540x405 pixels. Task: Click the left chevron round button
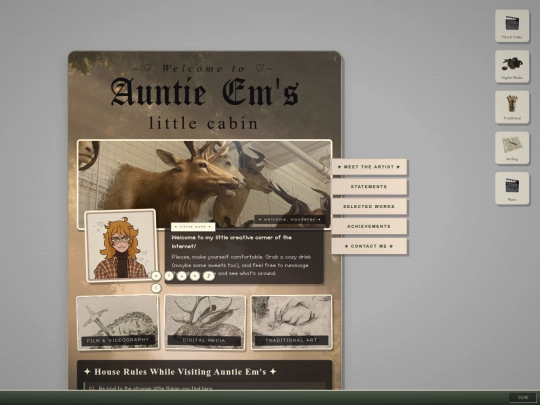pos(156,288)
